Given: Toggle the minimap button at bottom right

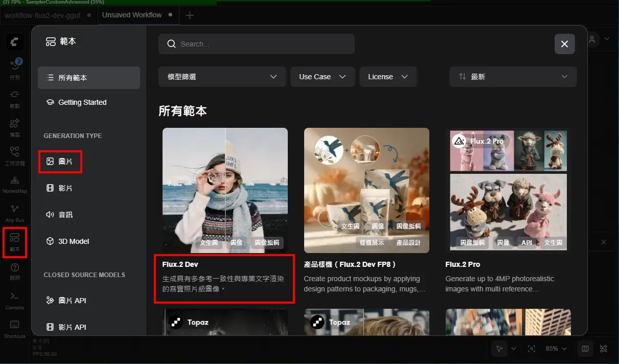Looking at the screenshot, I should [x=585, y=349].
